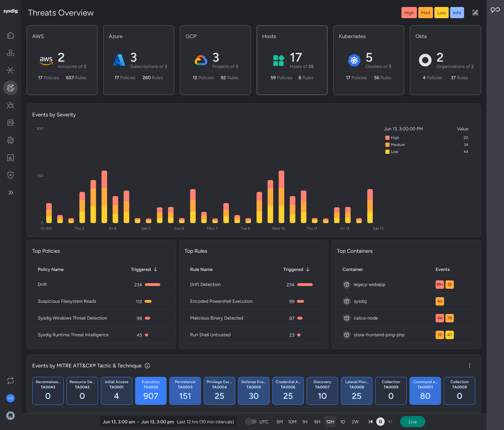The width and height of the screenshot is (504, 430).
Task: Select the Azure subscriptions card
Action: coord(139,60)
